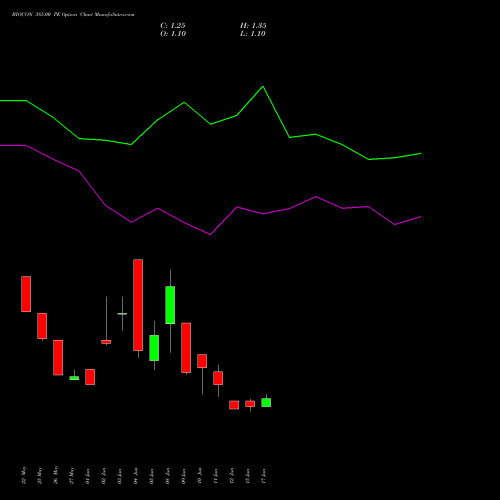The height and width of the screenshot is (500, 500).
Task: Click the last green candle on the right
Action: (x=266, y=402)
